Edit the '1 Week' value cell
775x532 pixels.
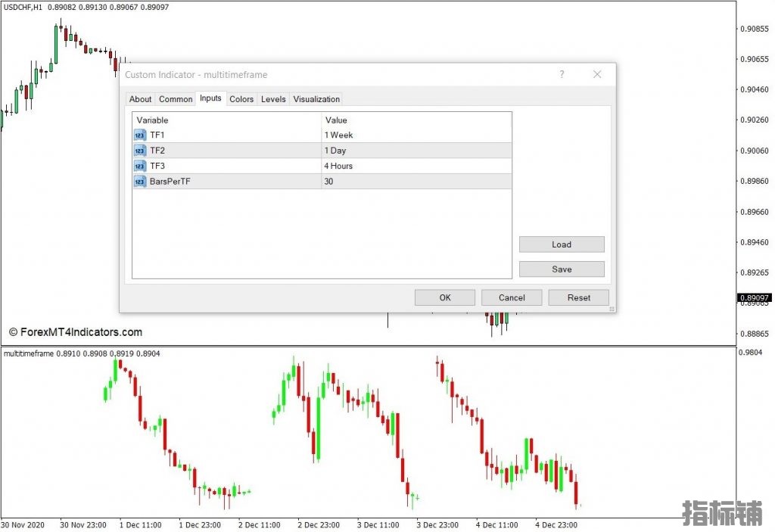tap(416, 135)
